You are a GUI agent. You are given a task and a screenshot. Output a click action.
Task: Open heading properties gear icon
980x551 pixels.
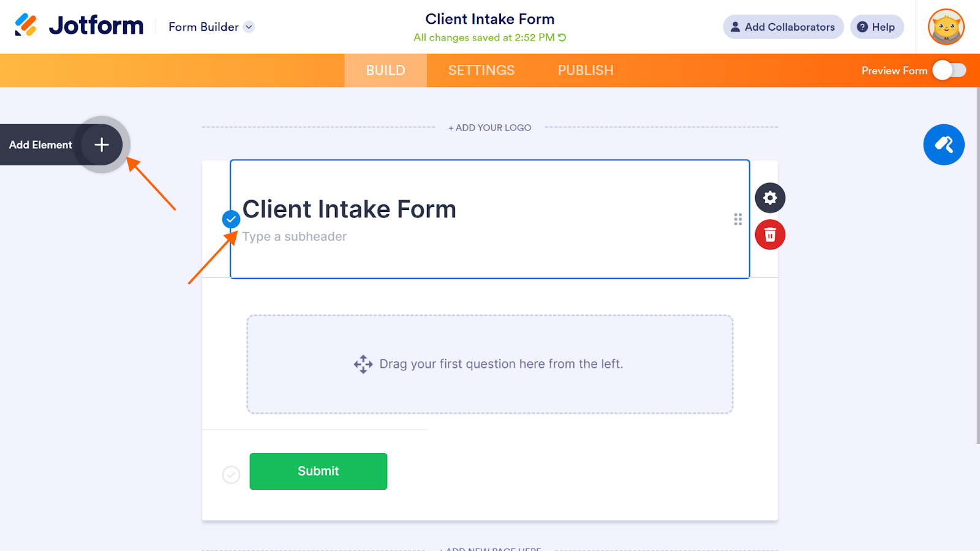[x=770, y=198]
